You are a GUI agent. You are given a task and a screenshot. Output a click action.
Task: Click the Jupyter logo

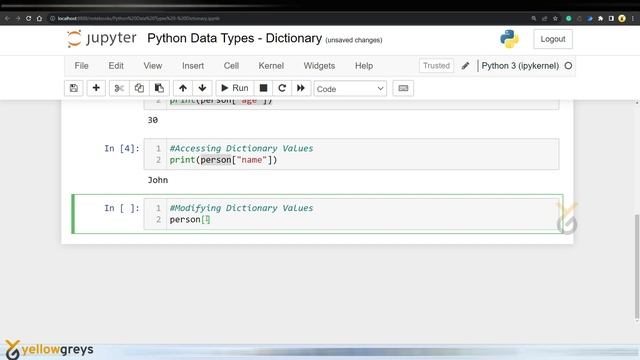pos(102,39)
